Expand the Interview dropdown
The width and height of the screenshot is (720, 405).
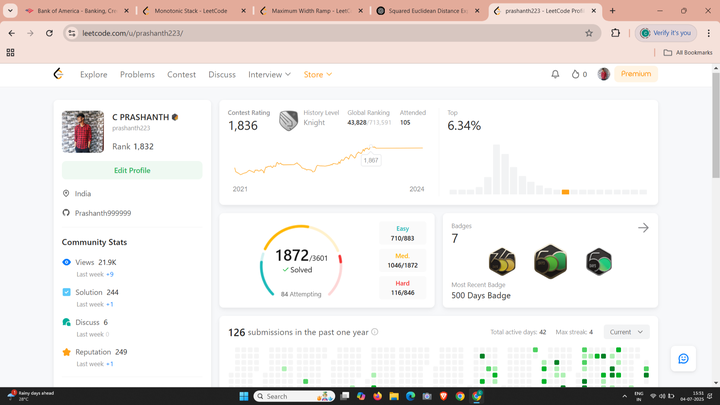tap(270, 74)
